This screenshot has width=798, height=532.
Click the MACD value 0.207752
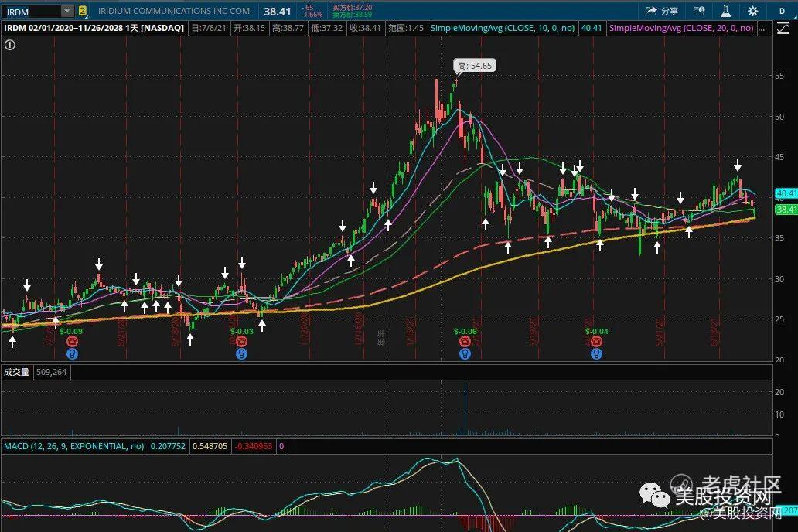pos(168,446)
